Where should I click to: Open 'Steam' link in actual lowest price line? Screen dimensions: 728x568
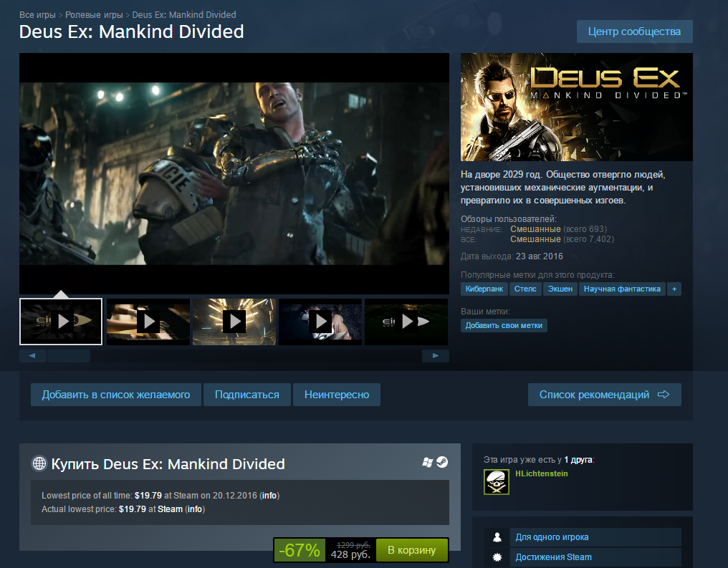click(x=170, y=509)
